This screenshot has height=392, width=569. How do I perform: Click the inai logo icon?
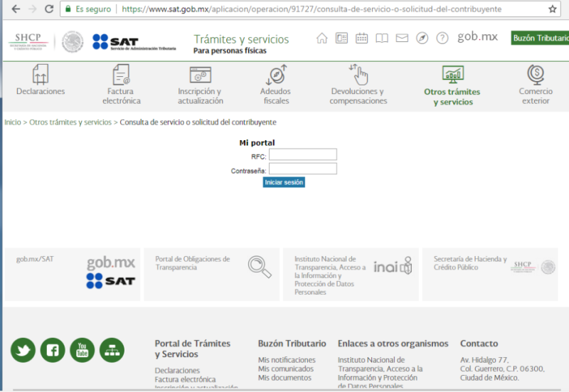point(393,266)
